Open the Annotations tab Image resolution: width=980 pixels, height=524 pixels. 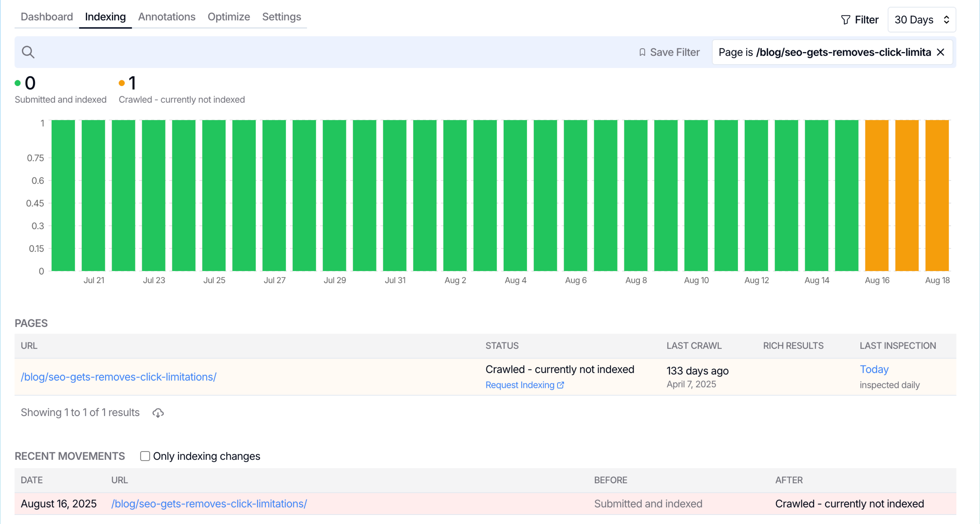166,17
